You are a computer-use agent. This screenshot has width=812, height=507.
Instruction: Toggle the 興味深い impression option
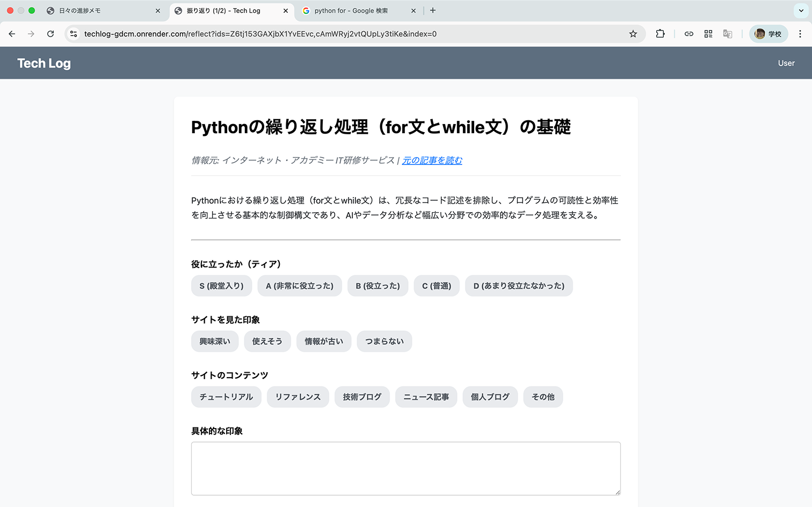click(x=215, y=341)
